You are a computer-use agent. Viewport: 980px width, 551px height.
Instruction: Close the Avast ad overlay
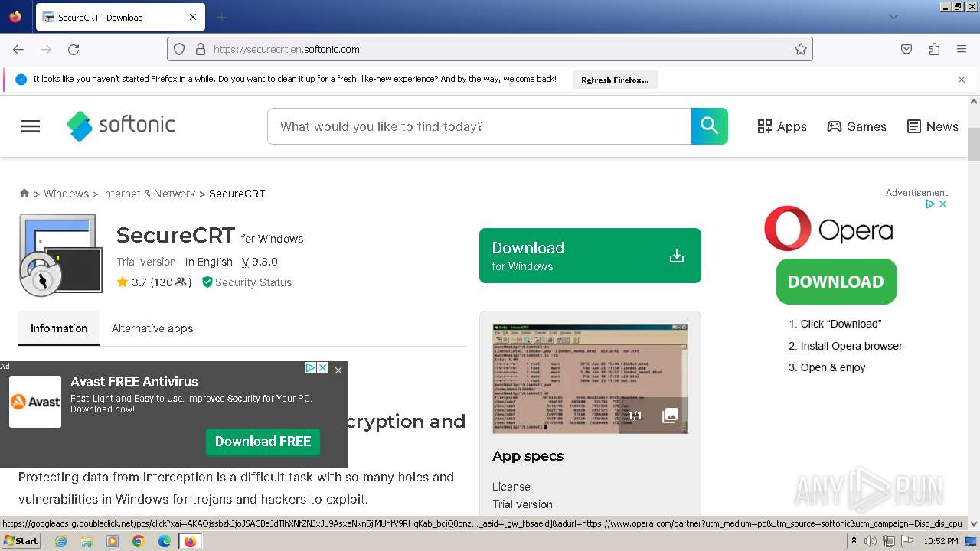[x=338, y=370]
